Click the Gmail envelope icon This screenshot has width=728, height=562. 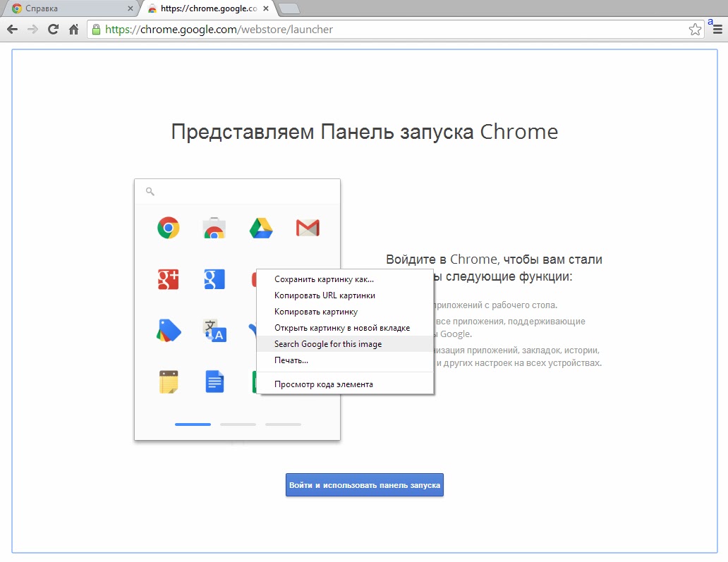(x=308, y=228)
